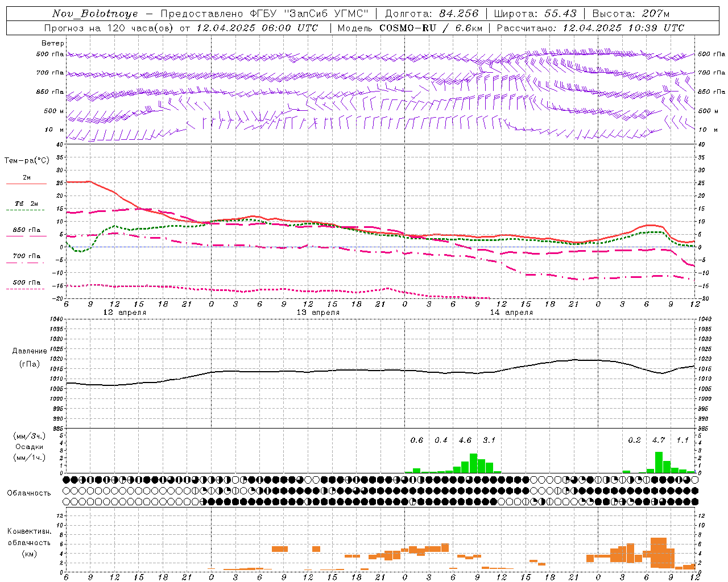
Task: Click the provider text ФГБУ "ЗапСиб УГМС"
Action: (x=309, y=14)
